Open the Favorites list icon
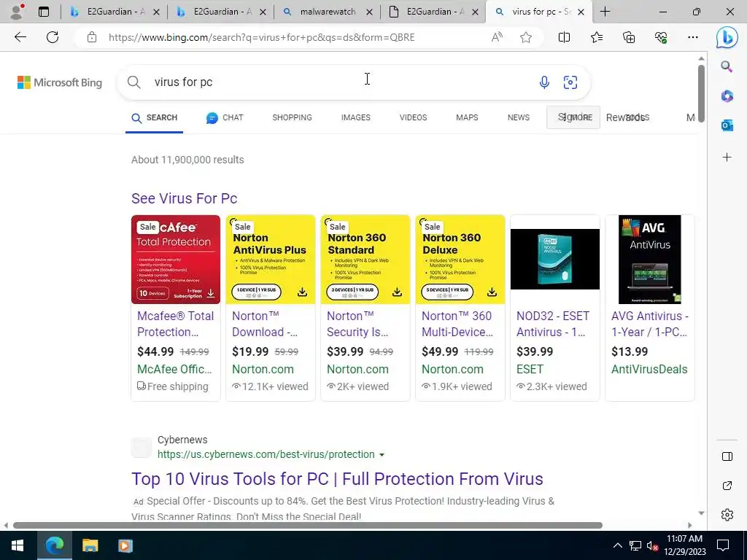Image resolution: width=747 pixels, height=560 pixels. (x=597, y=37)
